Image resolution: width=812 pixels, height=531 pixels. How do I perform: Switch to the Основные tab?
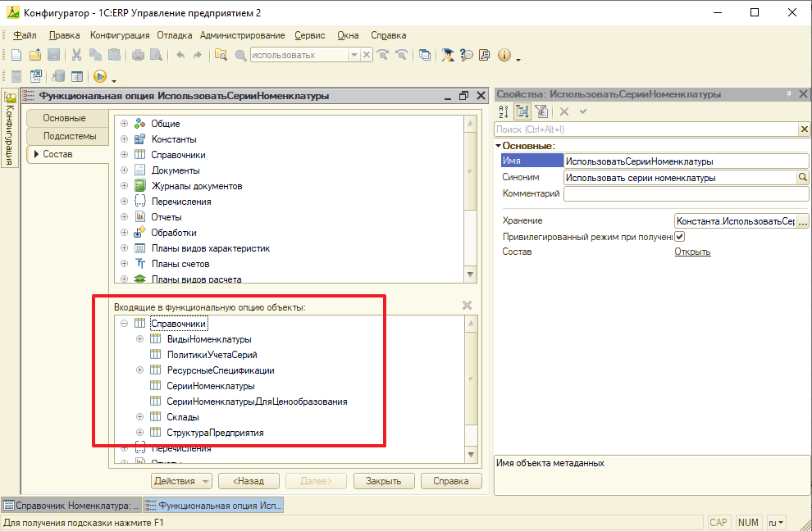67,118
